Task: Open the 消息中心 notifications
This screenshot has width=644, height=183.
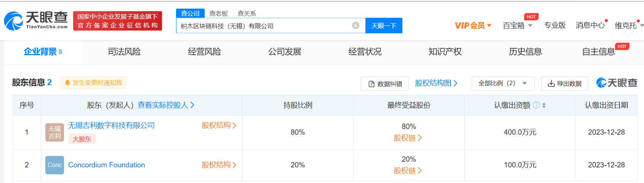Action: [590, 25]
